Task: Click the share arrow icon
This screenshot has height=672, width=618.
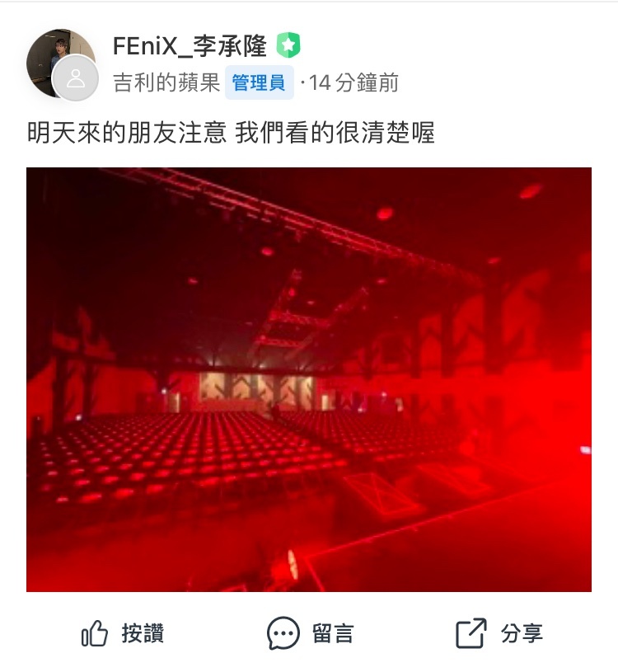Action: [471, 633]
